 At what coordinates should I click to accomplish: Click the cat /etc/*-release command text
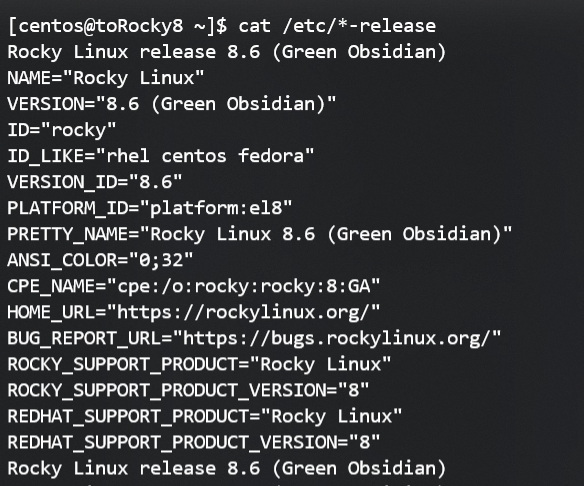point(337,26)
